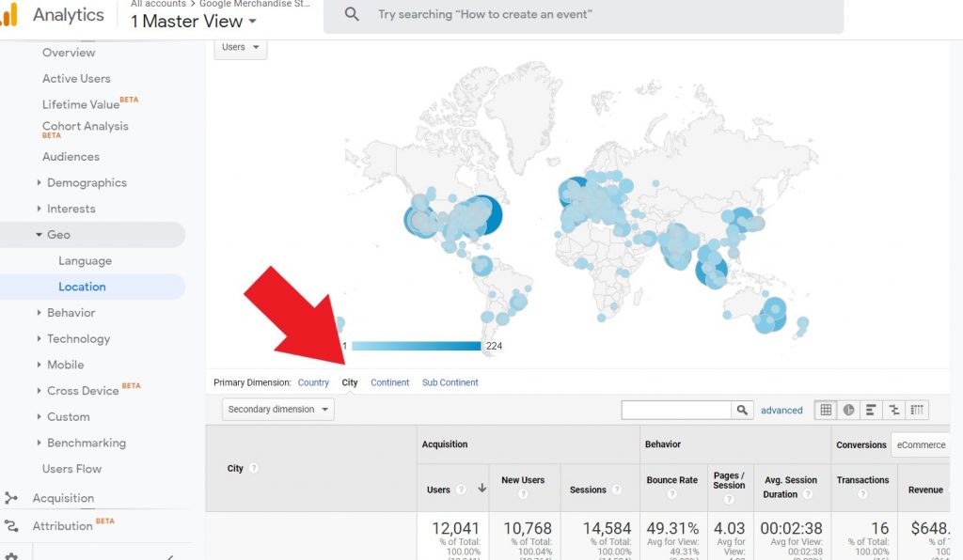Click sort descending arrow in Users column
Image resolution: width=963 pixels, height=560 pixels.
pos(482,489)
